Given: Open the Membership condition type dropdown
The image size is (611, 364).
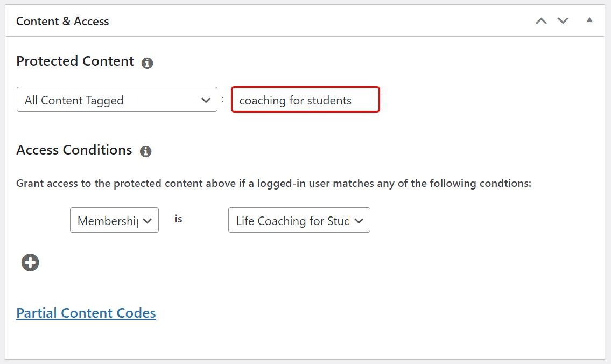Looking at the screenshot, I should tap(114, 220).
